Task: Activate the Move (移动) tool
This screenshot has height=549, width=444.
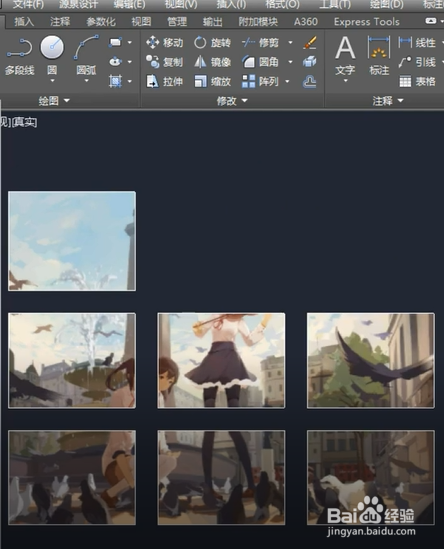Action: [x=164, y=42]
